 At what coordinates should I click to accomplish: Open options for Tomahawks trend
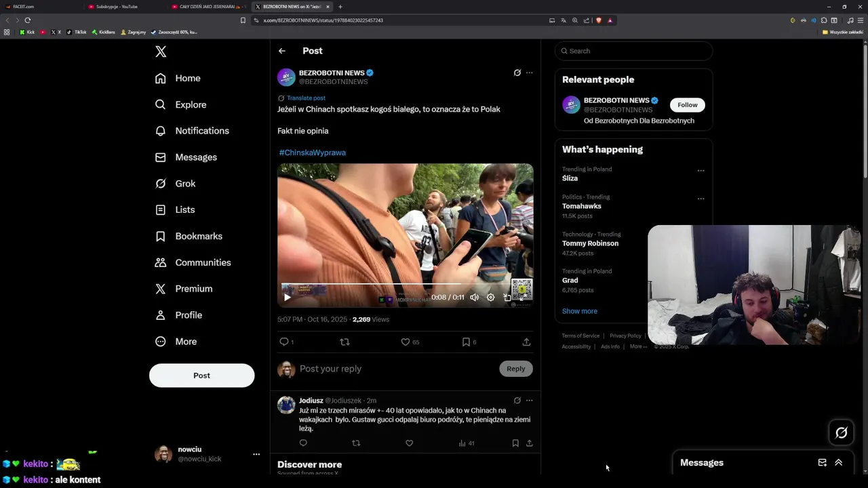pos(701,199)
